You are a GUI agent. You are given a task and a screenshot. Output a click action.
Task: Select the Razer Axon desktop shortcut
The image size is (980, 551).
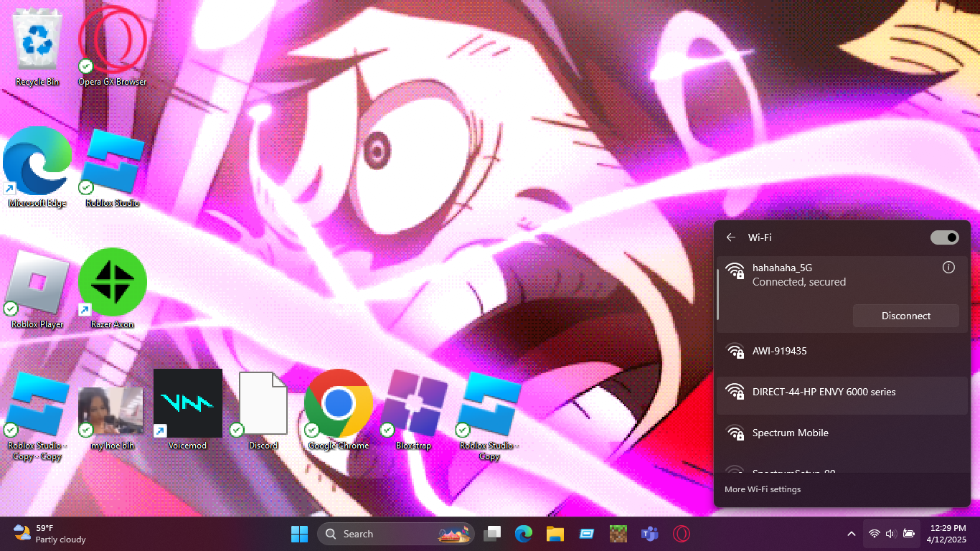113,288
